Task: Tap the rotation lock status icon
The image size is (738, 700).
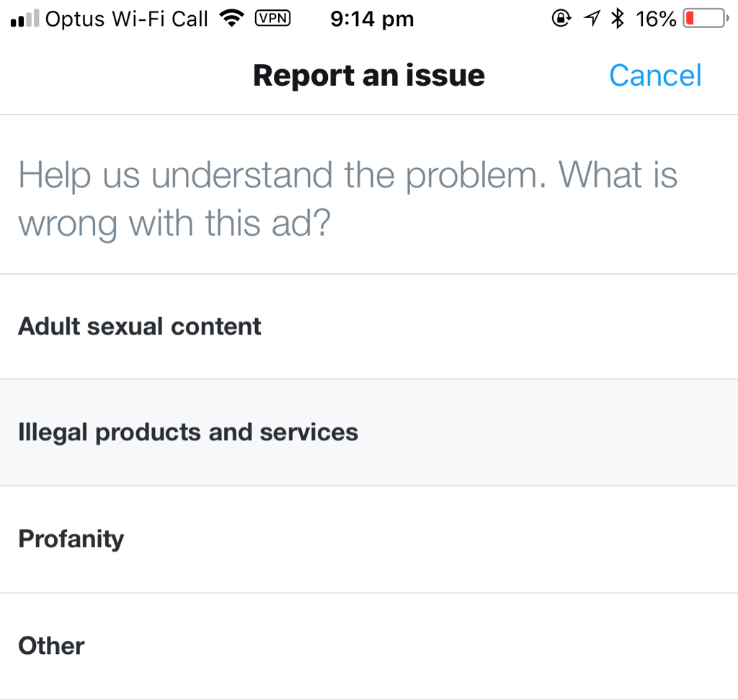Action: coord(561,19)
